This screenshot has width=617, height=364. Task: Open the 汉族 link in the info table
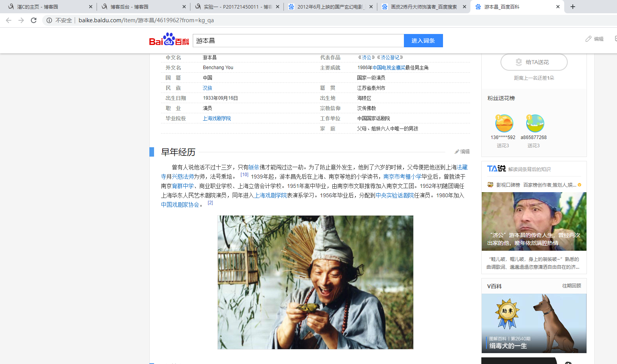[x=208, y=88]
